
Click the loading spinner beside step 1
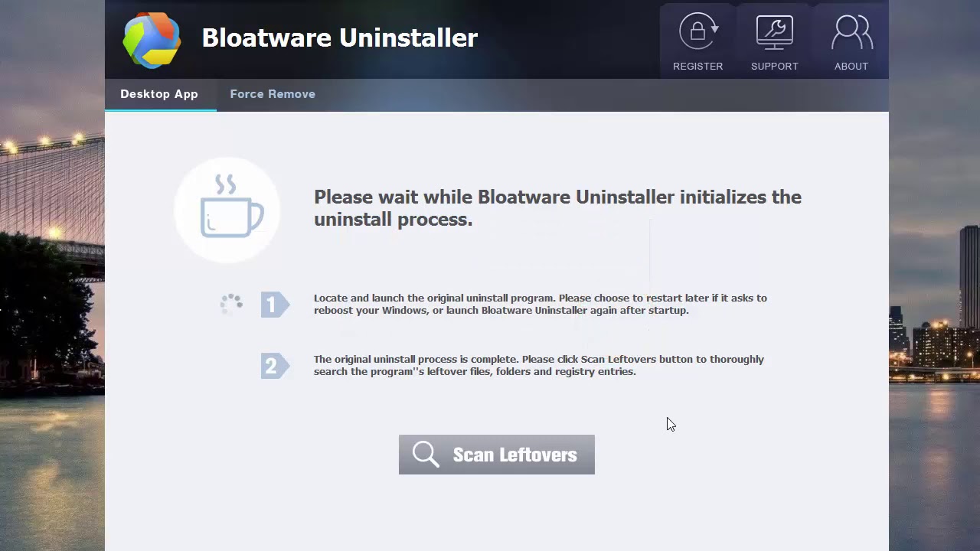231,305
